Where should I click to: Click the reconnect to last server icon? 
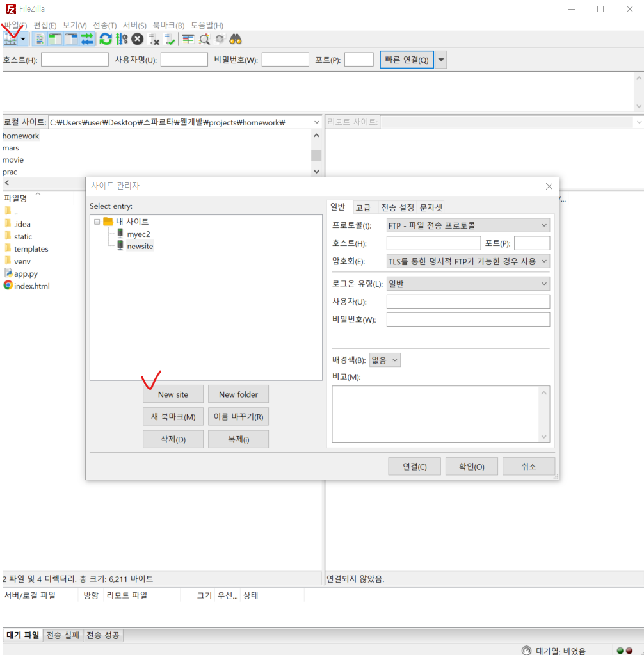coord(170,39)
